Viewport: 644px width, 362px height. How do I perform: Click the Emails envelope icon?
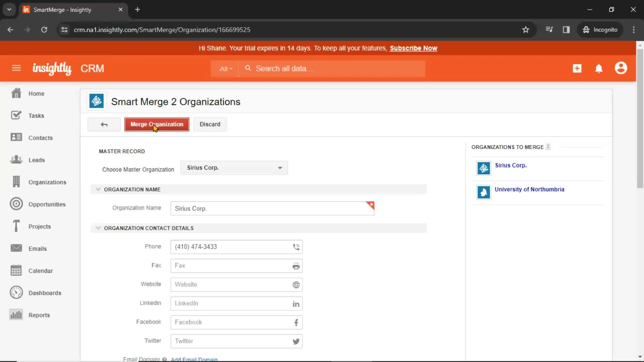[16, 248]
